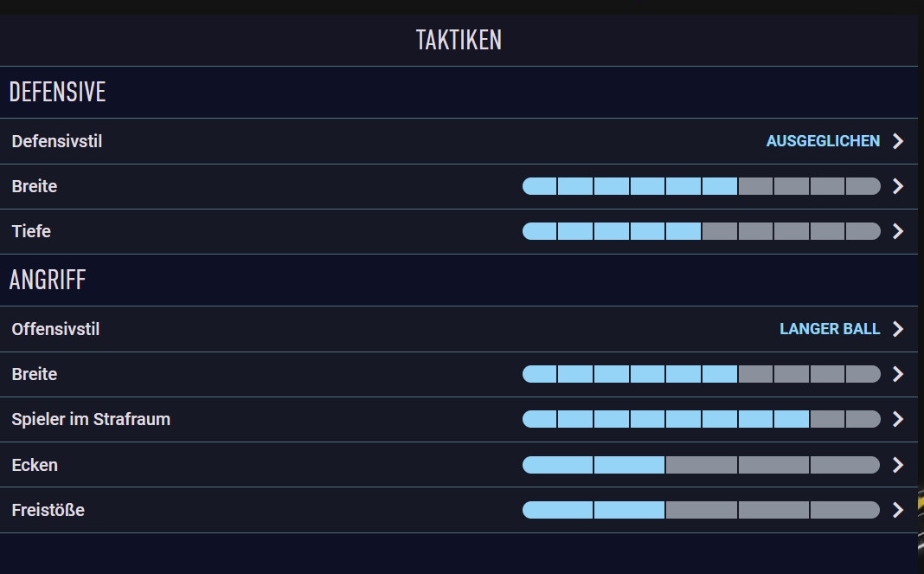This screenshot has height=574, width=924.
Task: Select the ANGRIFF section header
Action: tap(48, 280)
